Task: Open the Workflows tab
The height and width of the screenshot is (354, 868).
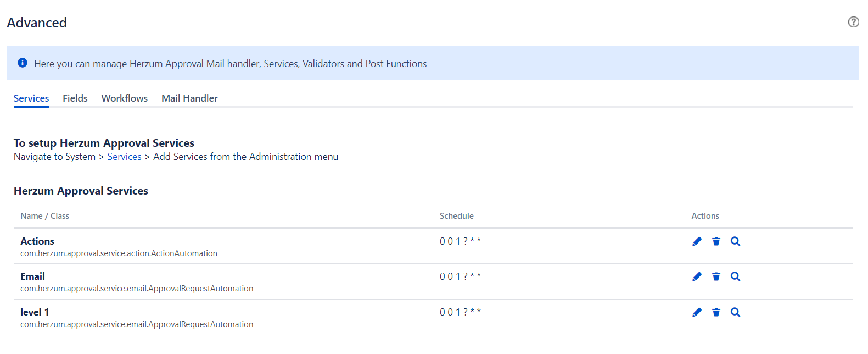Action: click(125, 98)
